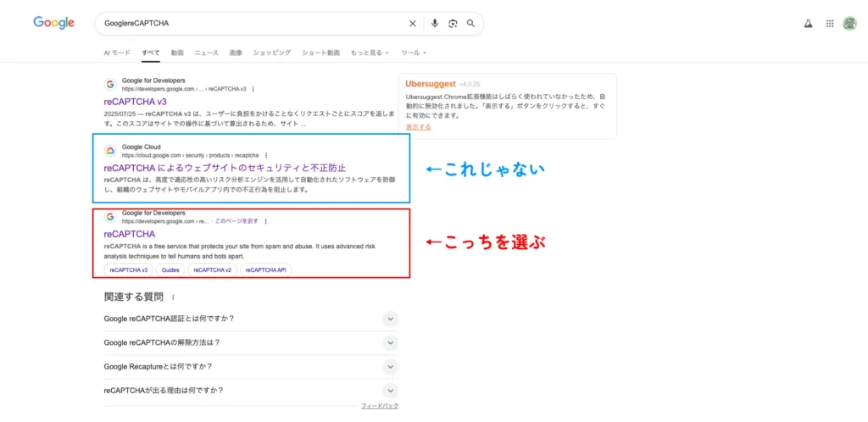Open the reCAPTCHA v3 result title link
The height and width of the screenshot is (422, 868).
pyautogui.click(x=135, y=102)
